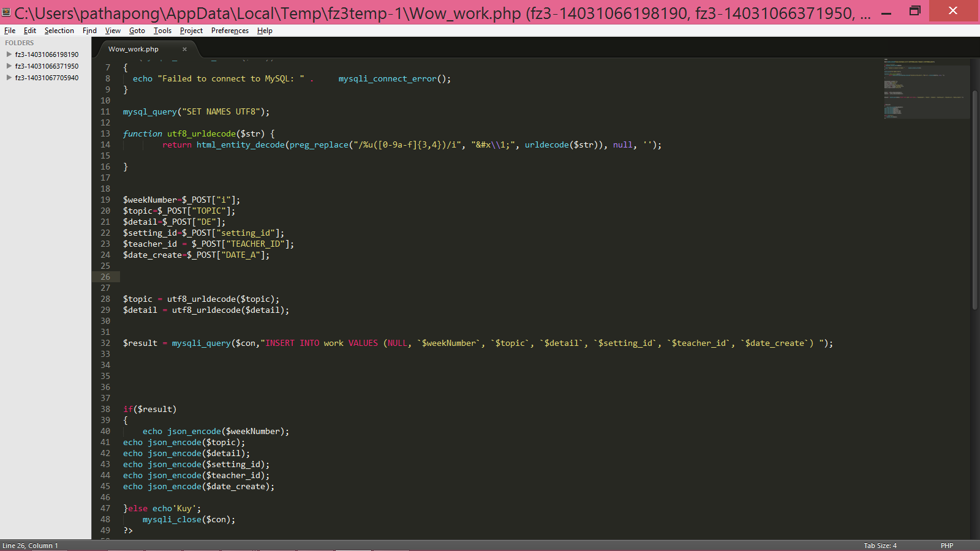Click mysqli_close($con) on line 48
This screenshot has height=551, width=980.
[x=186, y=519]
